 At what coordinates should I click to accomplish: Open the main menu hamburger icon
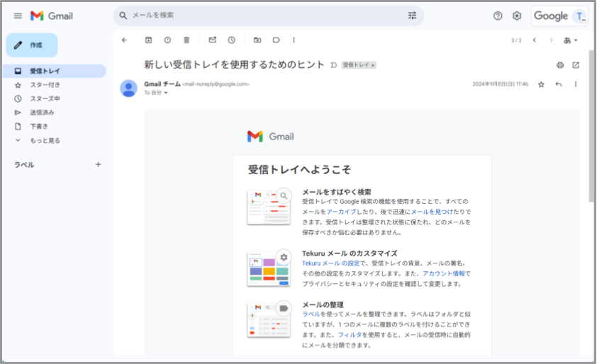(18, 16)
